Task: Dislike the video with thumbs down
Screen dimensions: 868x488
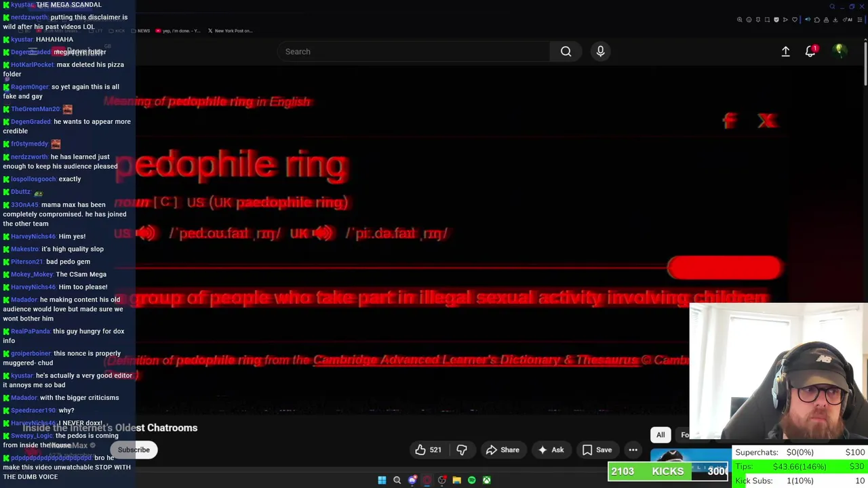Action: click(x=462, y=450)
